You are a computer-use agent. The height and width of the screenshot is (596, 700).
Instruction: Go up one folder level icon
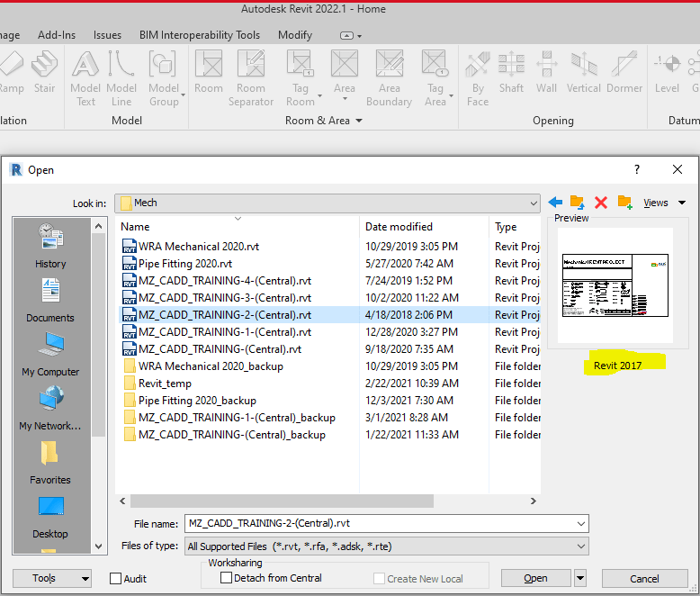click(578, 203)
